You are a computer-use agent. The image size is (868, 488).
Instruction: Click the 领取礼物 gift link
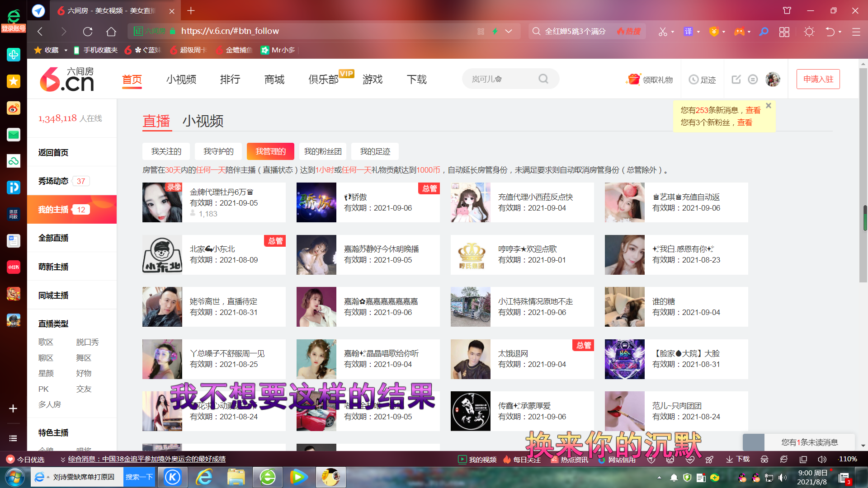point(650,80)
